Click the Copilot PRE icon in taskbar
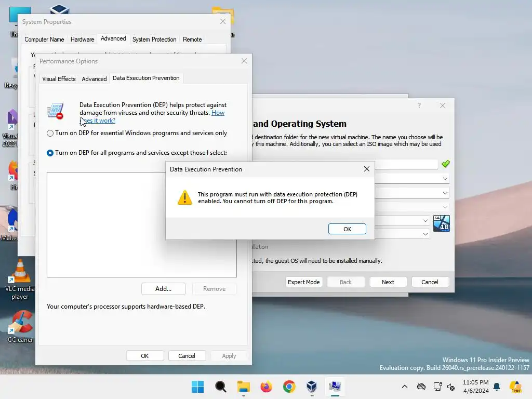 tap(516, 387)
